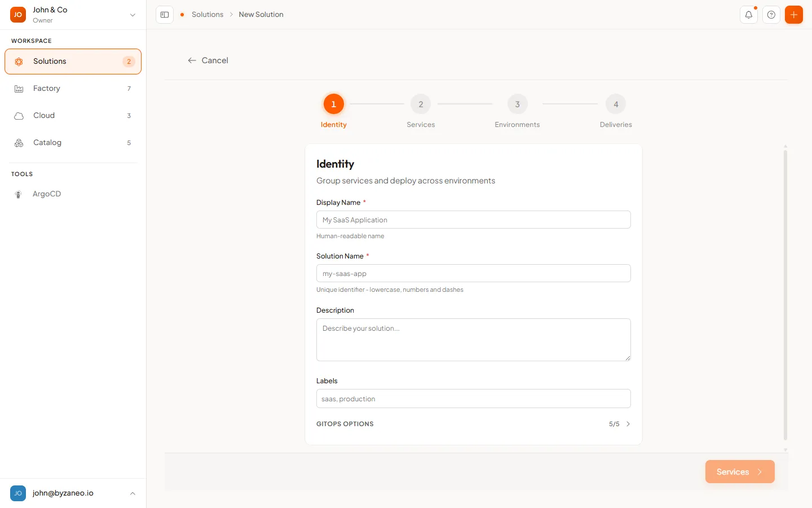Viewport: 812px width, 508px height.
Task: Focus the Solution Name field
Action: [x=473, y=273]
